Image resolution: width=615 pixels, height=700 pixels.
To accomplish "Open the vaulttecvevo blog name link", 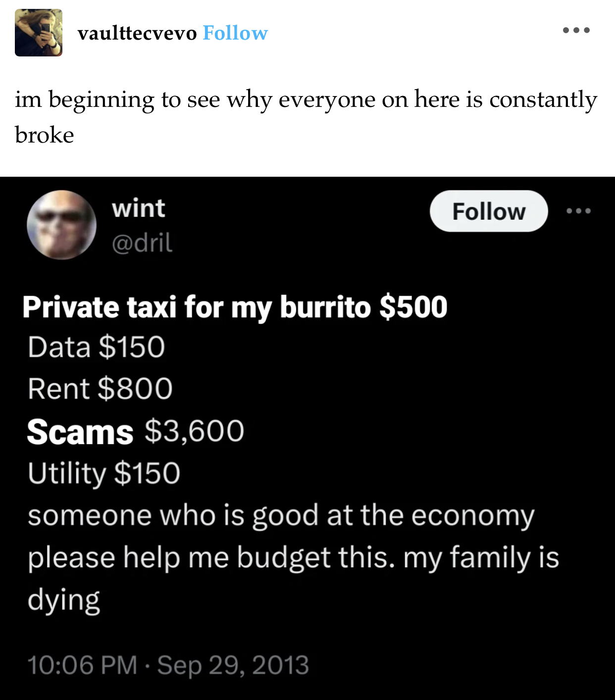I will click(x=137, y=33).
